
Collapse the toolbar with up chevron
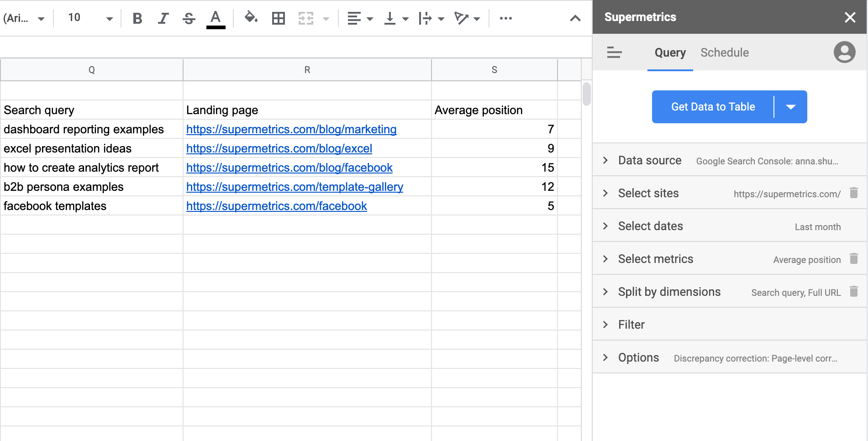pyautogui.click(x=575, y=18)
